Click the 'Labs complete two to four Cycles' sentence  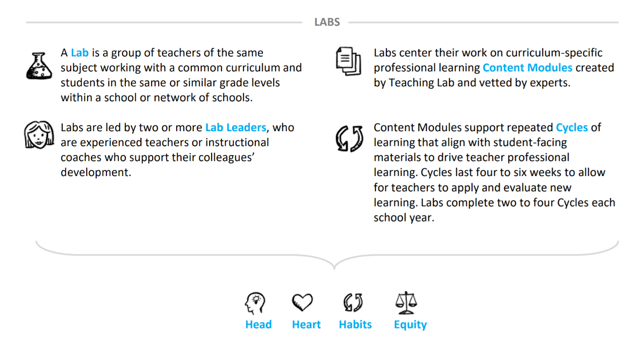point(495,210)
